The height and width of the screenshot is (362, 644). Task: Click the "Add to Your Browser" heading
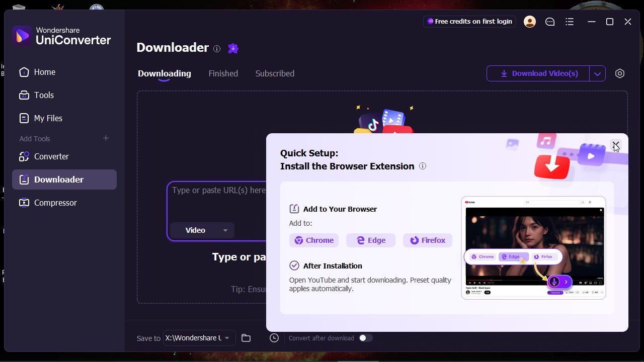(340, 209)
